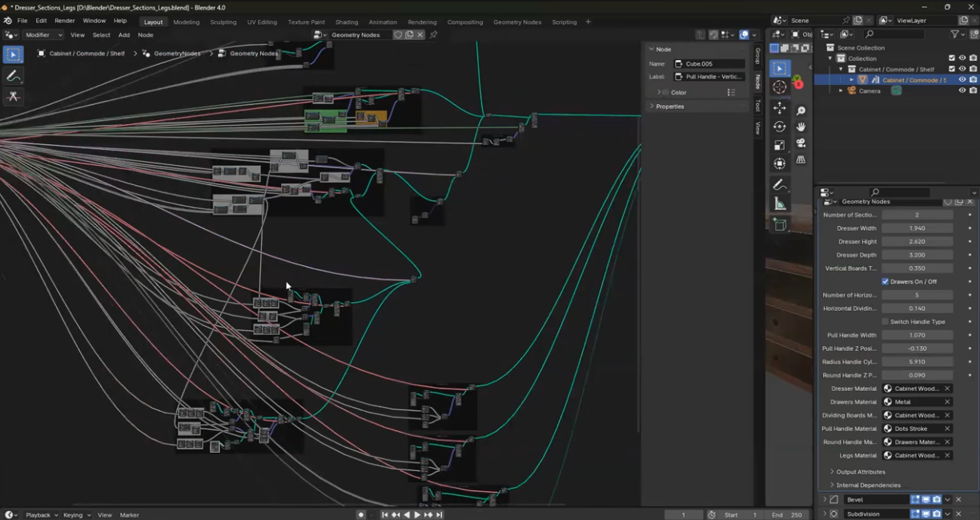The image size is (980, 520).
Task: Jump to timeline start frame
Action: pos(385,514)
